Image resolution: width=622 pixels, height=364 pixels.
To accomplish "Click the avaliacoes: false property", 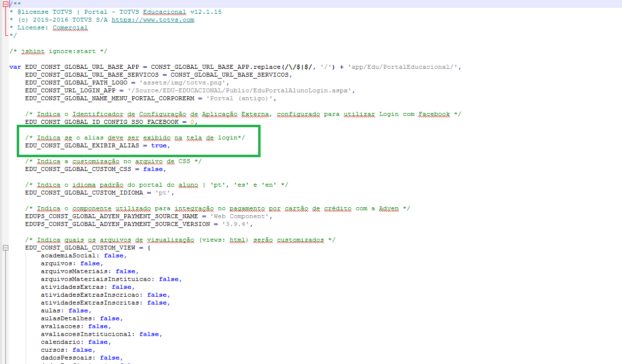I will (x=76, y=327).
